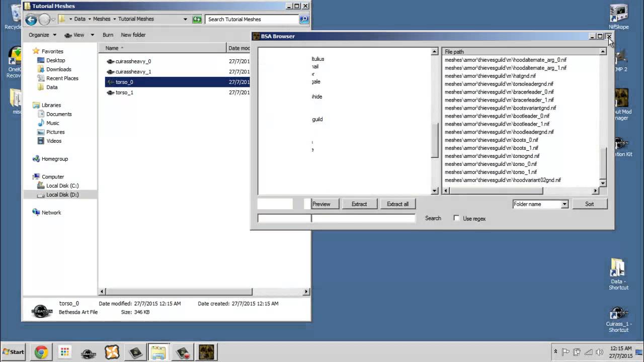Viewport: 644px width, 362px height.
Task: Check the power status tray icon
Action: tap(577, 352)
